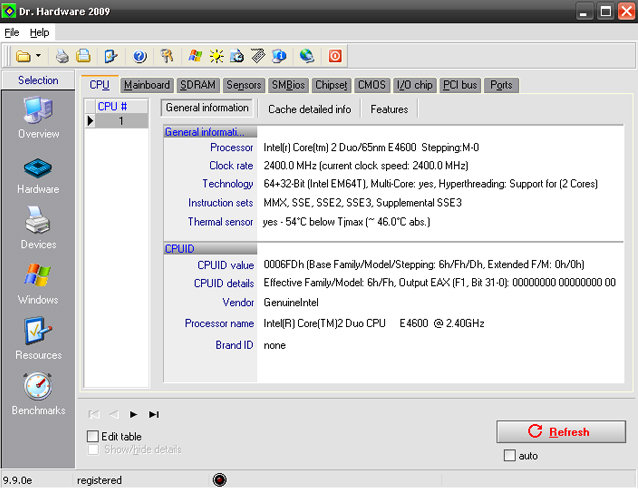Viewport: 638px width, 489px height.
Task: Open the Features subtab
Action: coord(389,109)
